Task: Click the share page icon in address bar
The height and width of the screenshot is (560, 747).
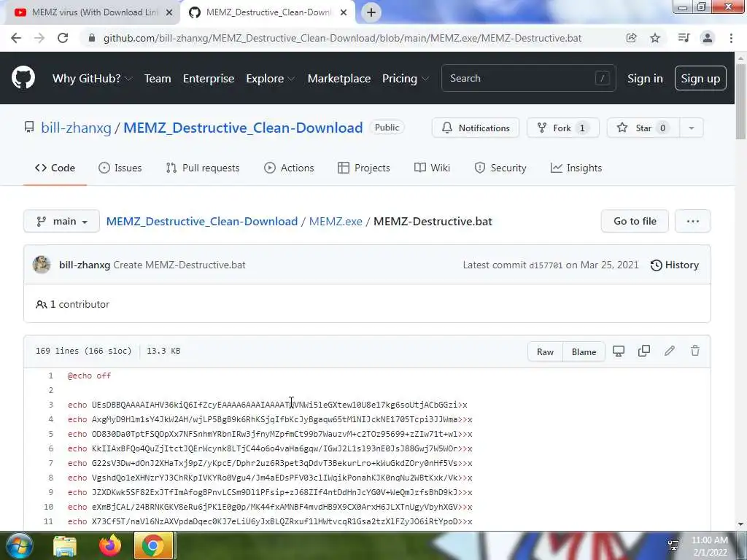Action: 631,38
